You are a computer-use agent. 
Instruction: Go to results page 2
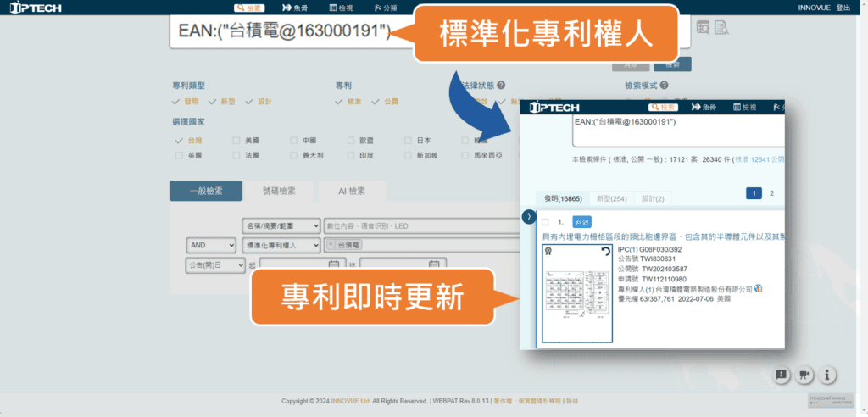pyautogui.click(x=771, y=193)
